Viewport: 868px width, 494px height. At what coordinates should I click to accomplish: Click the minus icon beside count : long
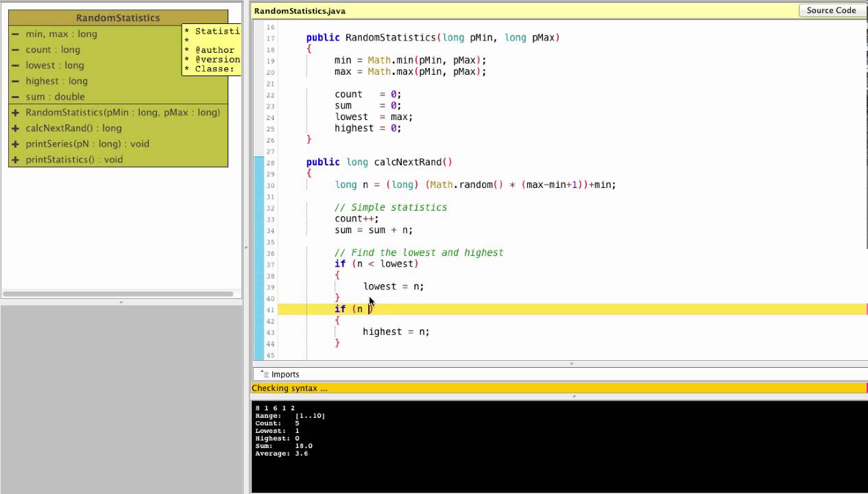click(x=15, y=49)
